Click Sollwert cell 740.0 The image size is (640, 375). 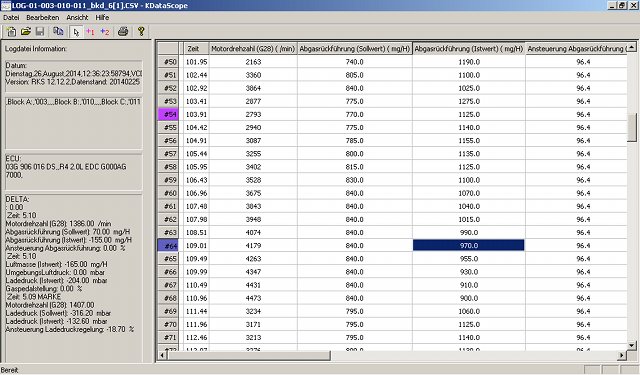[x=355, y=62]
